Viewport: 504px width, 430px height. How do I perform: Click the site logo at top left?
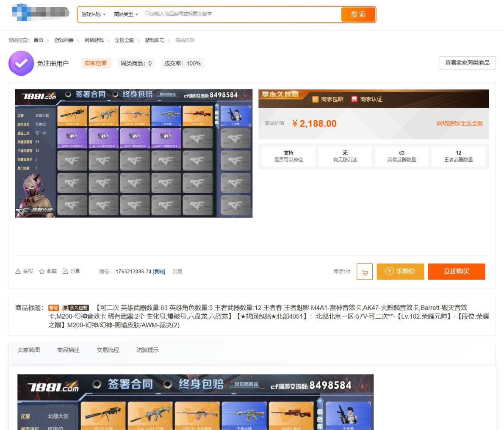40,13
